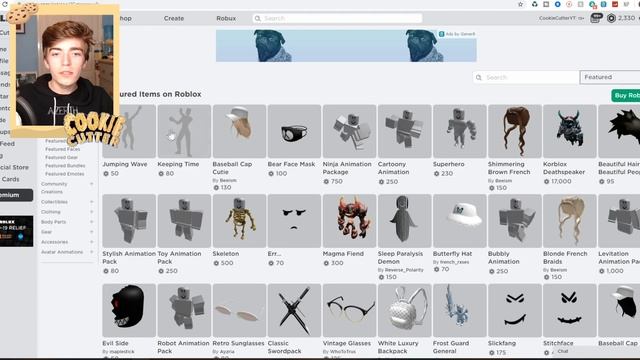Image resolution: width=640 pixels, height=360 pixels.
Task: Open the Superhero animation thumbnail
Action: 460,131
